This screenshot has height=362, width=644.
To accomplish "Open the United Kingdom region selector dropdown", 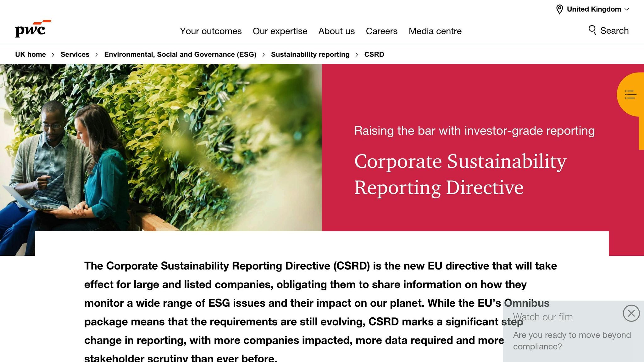I will click(x=594, y=9).
